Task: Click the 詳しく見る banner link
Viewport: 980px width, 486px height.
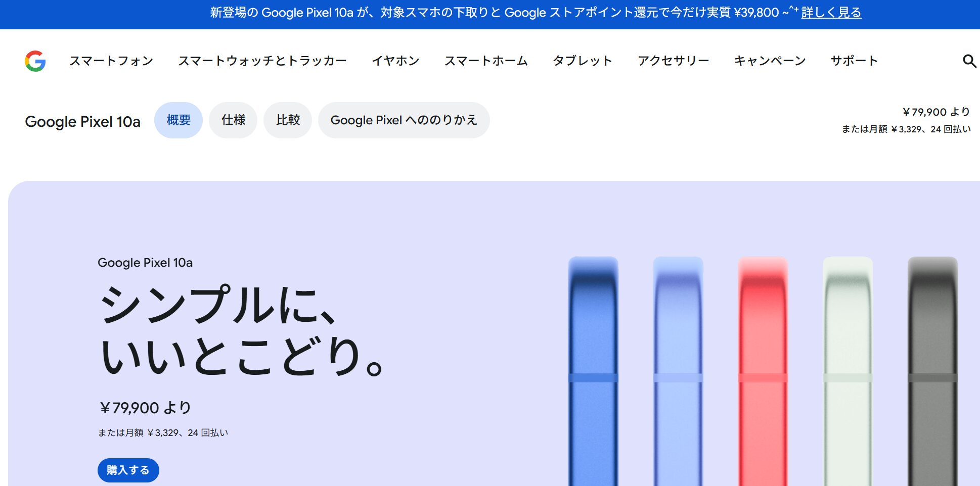Action: pyautogui.click(x=831, y=13)
